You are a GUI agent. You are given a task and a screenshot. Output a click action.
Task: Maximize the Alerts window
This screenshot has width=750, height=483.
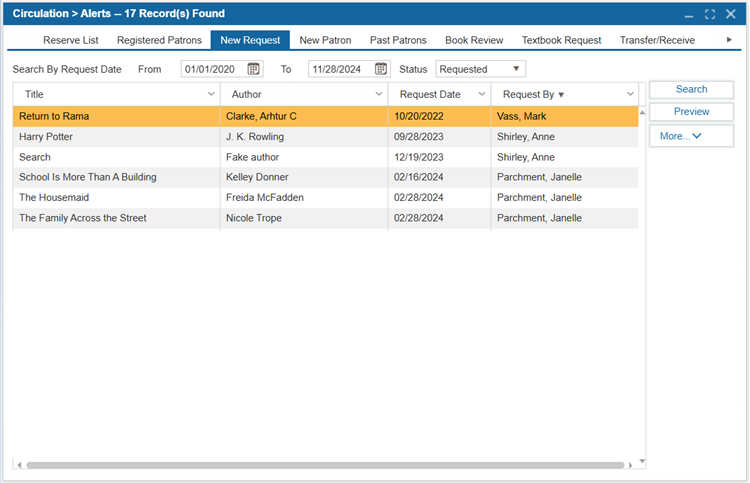[710, 14]
